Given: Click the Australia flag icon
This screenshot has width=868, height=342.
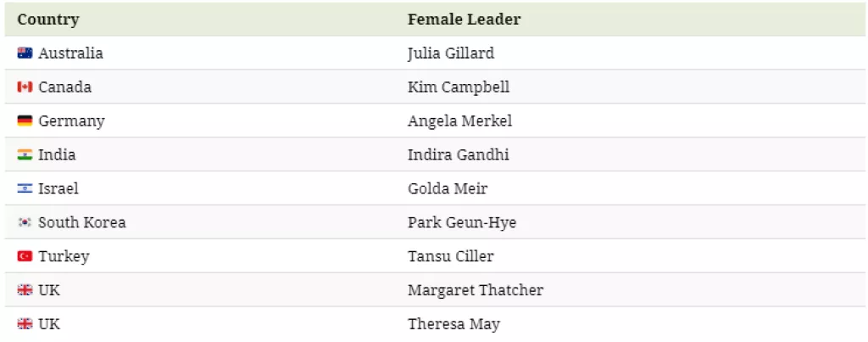Looking at the screenshot, I should click(x=25, y=53).
